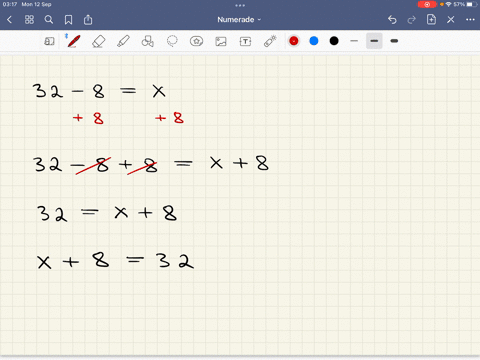Open the Elements sticker tool
480x360 pixels.
tap(196, 41)
